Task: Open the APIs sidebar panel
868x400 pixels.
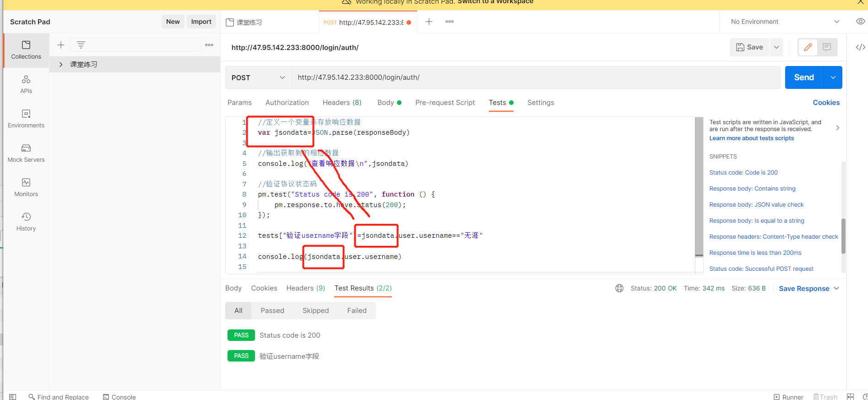Action: (x=26, y=85)
